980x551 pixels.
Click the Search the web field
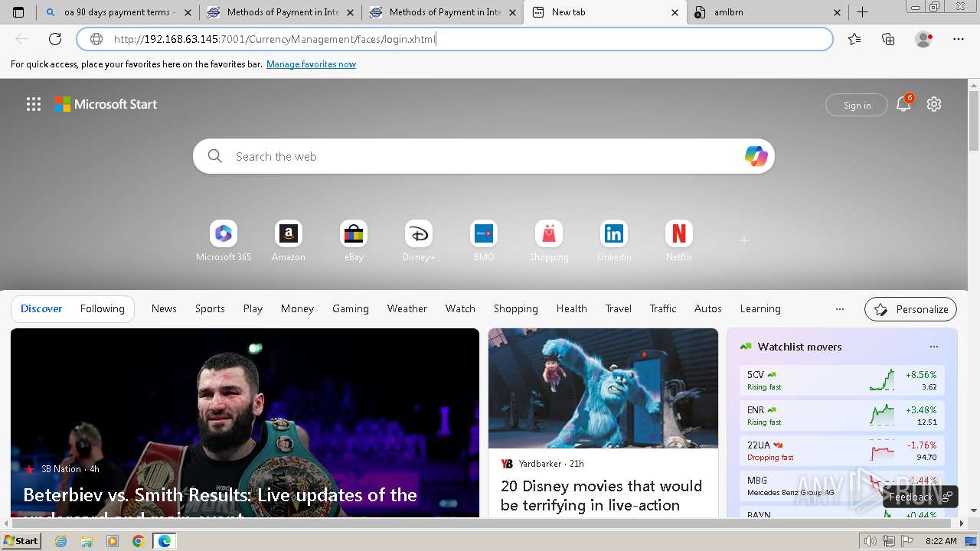[x=484, y=156]
